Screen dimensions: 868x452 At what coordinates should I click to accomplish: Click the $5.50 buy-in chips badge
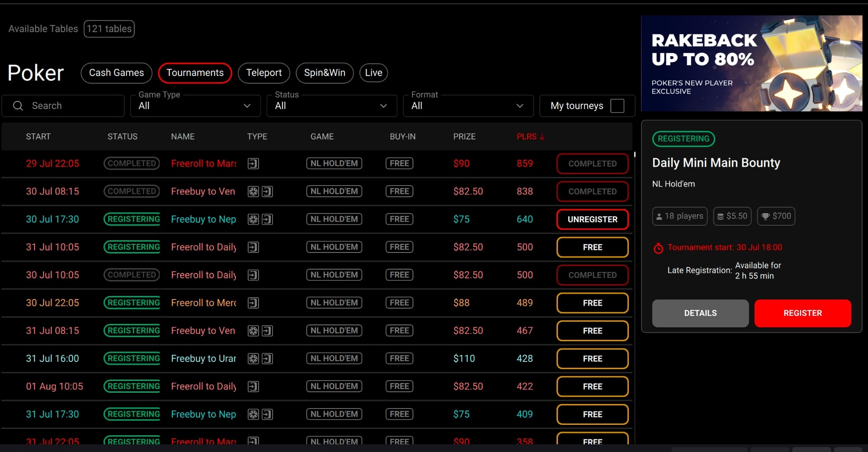click(732, 216)
